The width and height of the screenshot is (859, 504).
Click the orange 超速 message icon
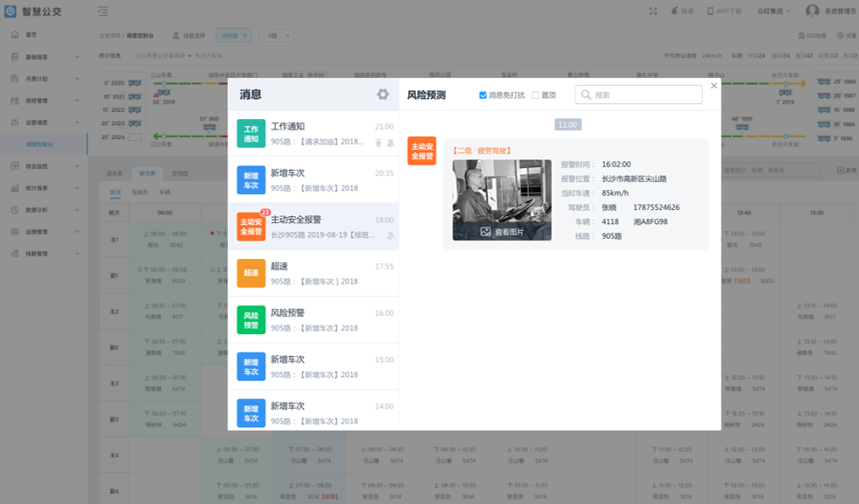(x=251, y=273)
